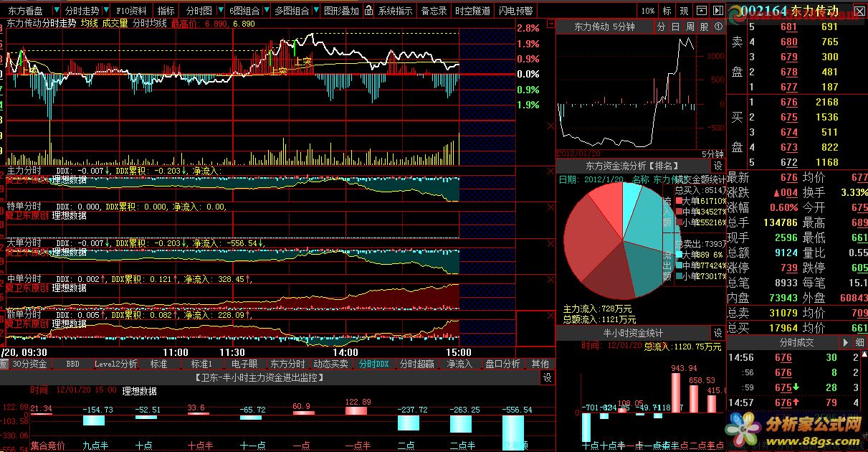Click the 细 detail button beside 分时成交
The width and height of the screenshot is (868, 452).
pyautogui.click(x=859, y=343)
